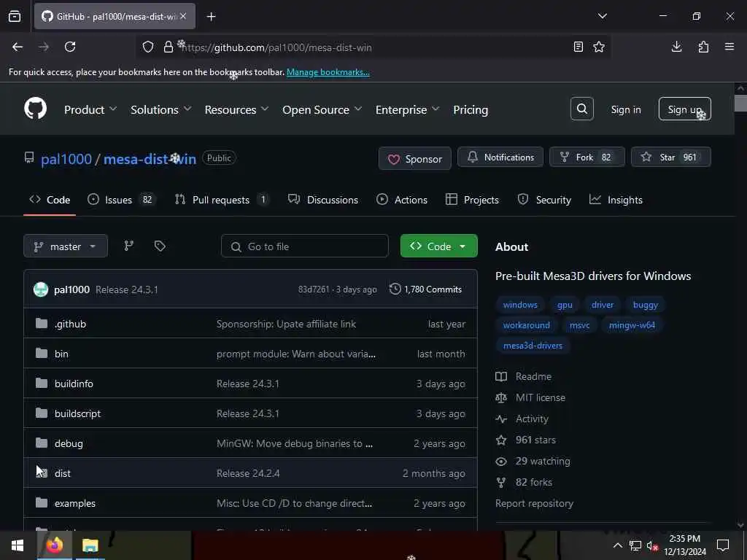Click the Sponsor button

point(414,158)
